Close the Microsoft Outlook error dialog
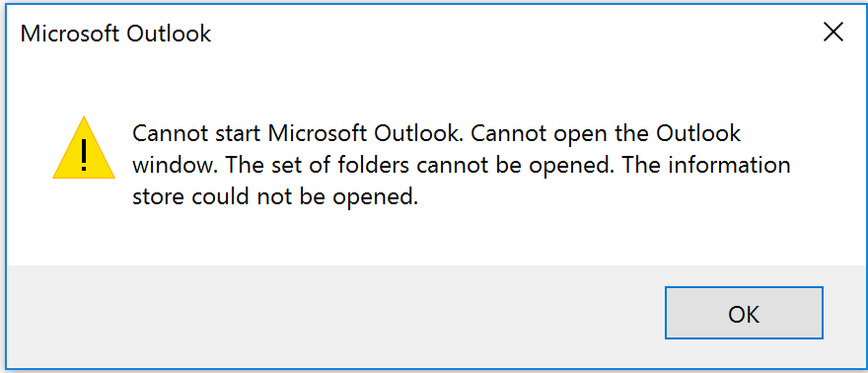Viewport: 868px width, 373px height. (832, 34)
